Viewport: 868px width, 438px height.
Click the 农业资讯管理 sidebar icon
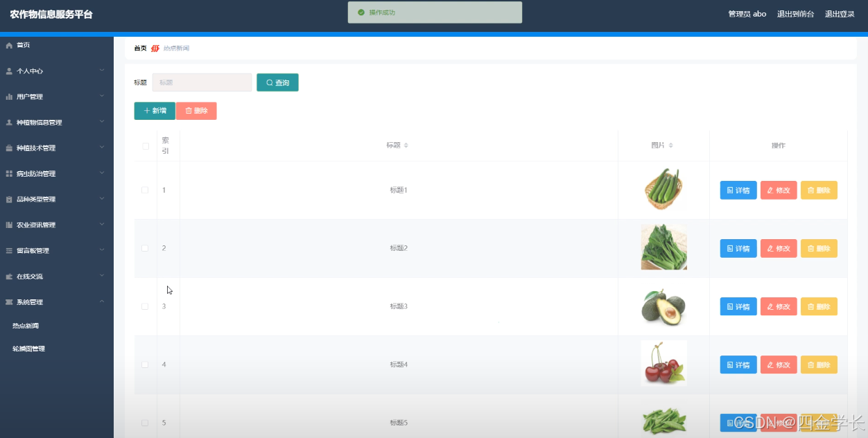[x=9, y=225]
